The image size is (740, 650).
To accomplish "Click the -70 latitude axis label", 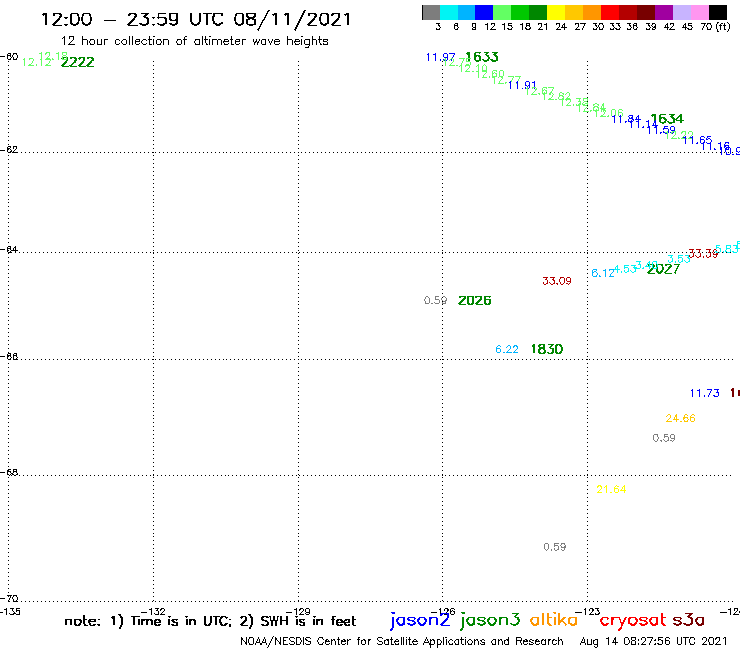I will click(9, 599).
